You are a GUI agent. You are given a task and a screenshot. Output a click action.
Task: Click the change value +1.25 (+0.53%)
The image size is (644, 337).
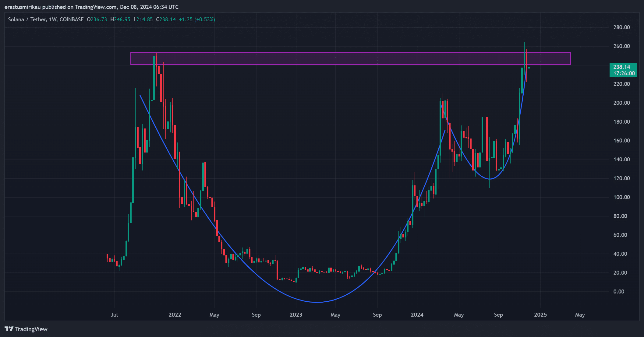197,19
